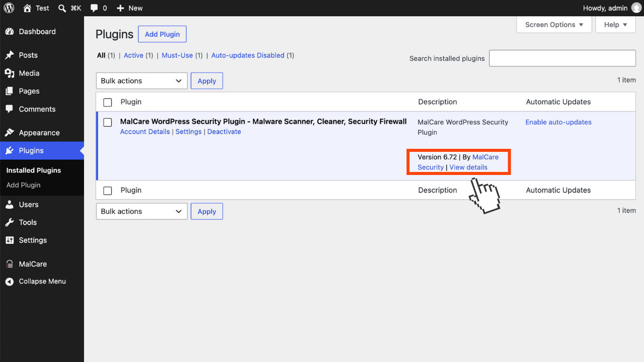Open Pages via its page icon
This screenshot has height=362, width=644.
click(10, 92)
